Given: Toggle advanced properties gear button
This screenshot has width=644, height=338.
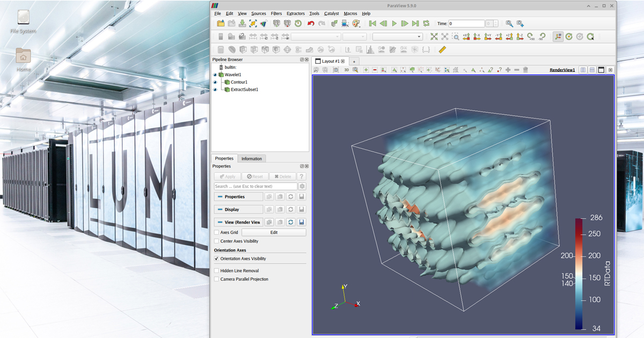Looking at the screenshot, I should click(302, 186).
